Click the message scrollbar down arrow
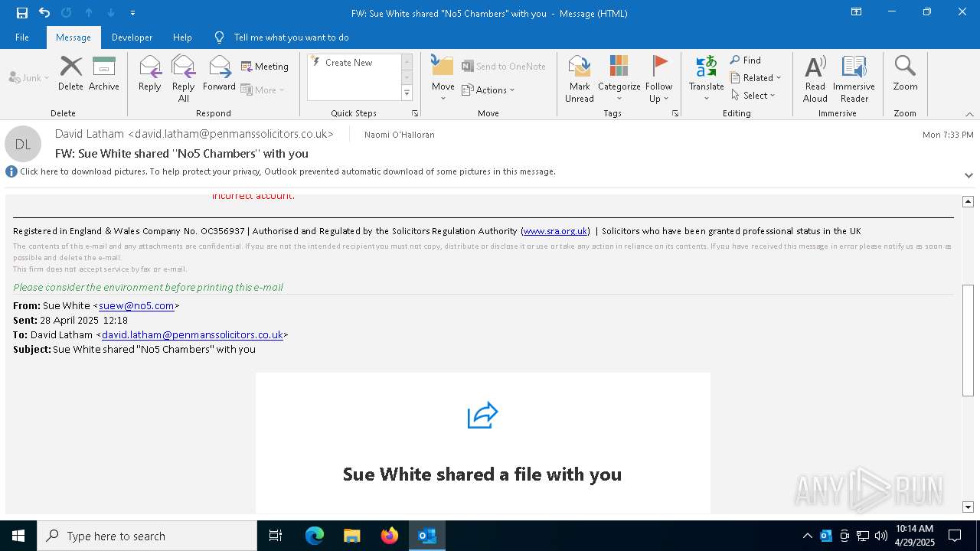980x551 pixels. click(x=968, y=507)
